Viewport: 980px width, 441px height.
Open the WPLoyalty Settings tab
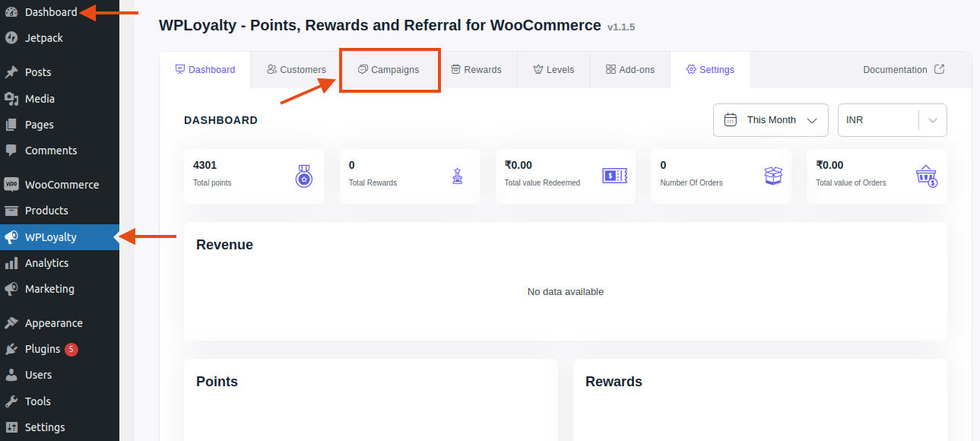710,70
